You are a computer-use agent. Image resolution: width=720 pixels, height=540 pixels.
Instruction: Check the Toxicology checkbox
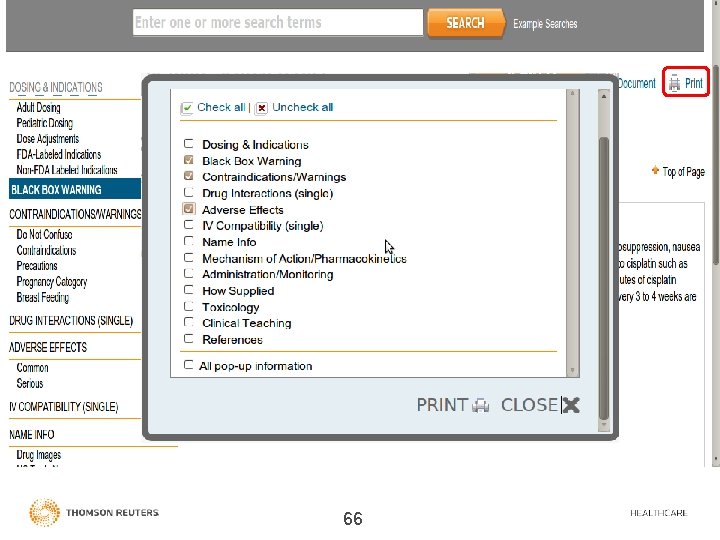point(188,306)
